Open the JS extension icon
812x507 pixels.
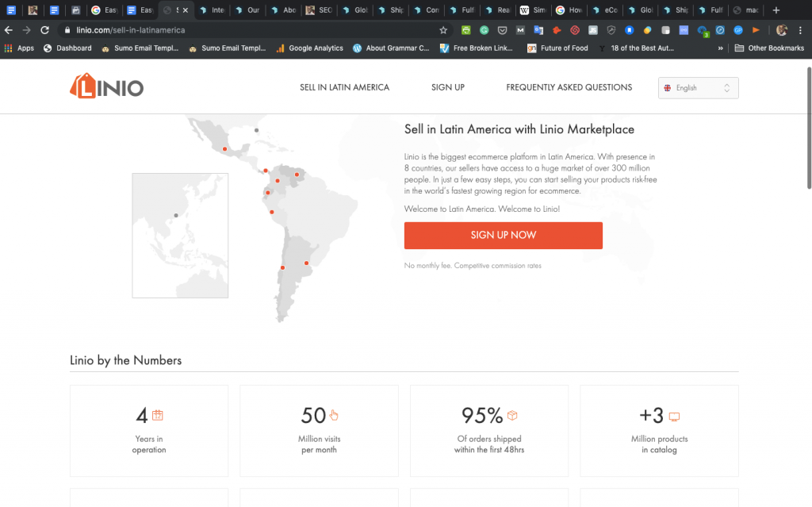(x=593, y=30)
